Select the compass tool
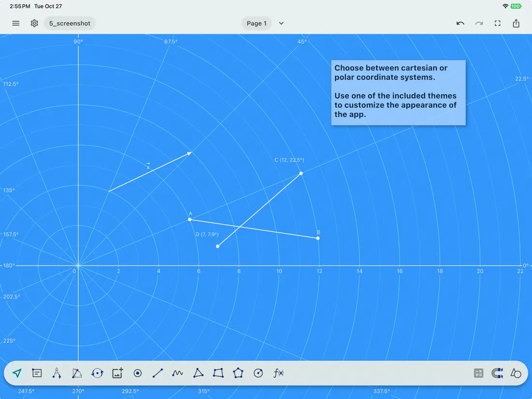 tap(57, 373)
